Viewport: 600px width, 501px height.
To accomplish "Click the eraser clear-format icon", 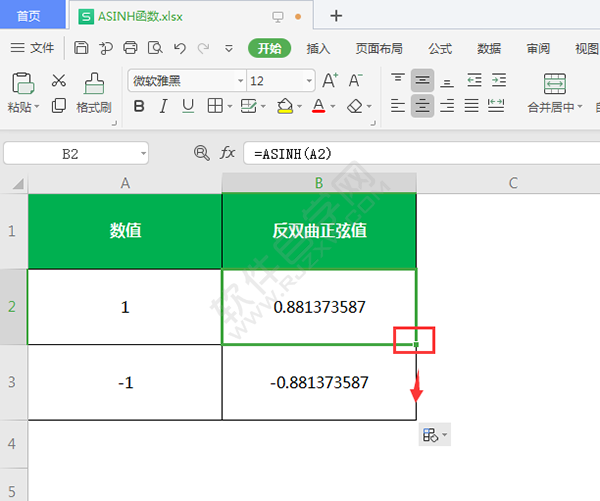I will pyautogui.click(x=354, y=106).
